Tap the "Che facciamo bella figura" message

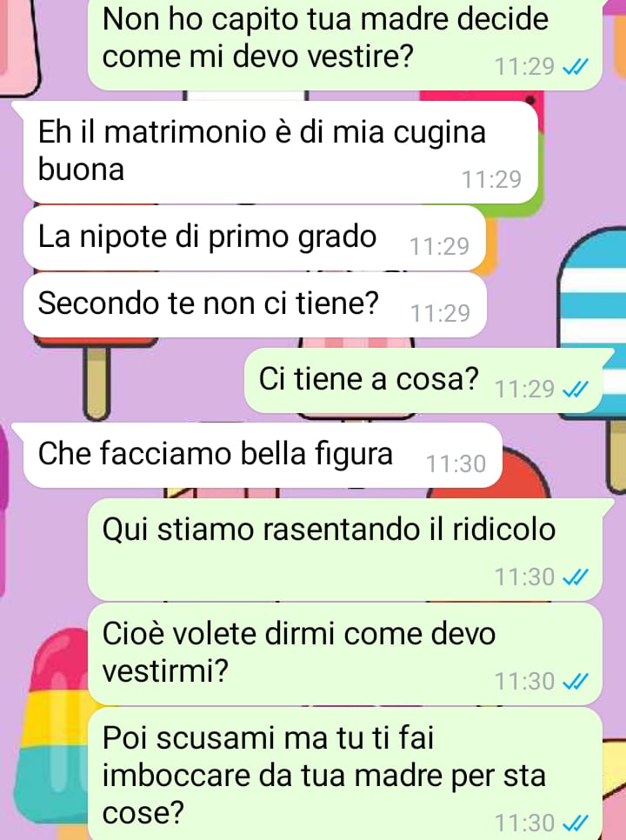tap(263, 456)
